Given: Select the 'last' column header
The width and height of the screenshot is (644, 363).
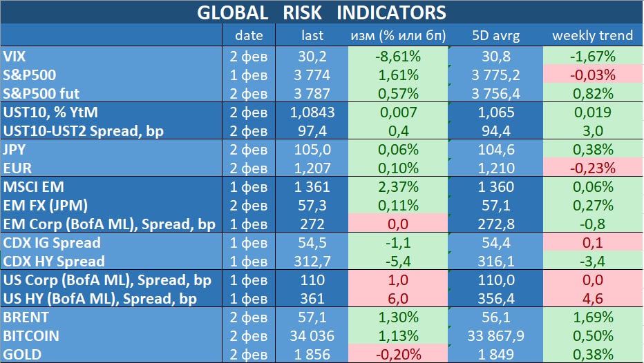Looking at the screenshot, I should tap(312, 35).
